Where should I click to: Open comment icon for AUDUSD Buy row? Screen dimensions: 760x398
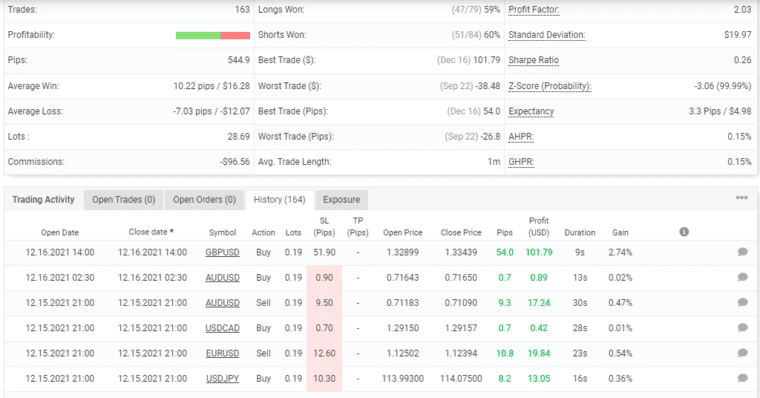click(x=742, y=277)
